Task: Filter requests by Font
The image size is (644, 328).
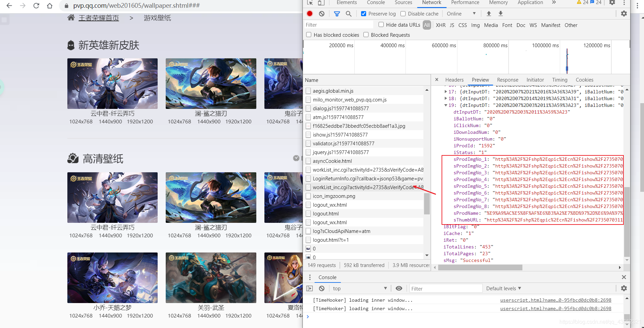Action: (x=507, y=25)
